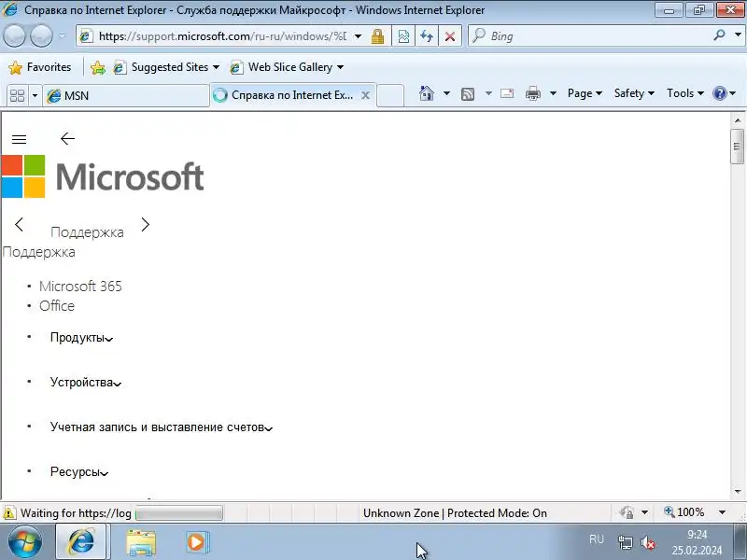Click the Microsoft logo
747x560 pixels.
click(x=103, y=176)
